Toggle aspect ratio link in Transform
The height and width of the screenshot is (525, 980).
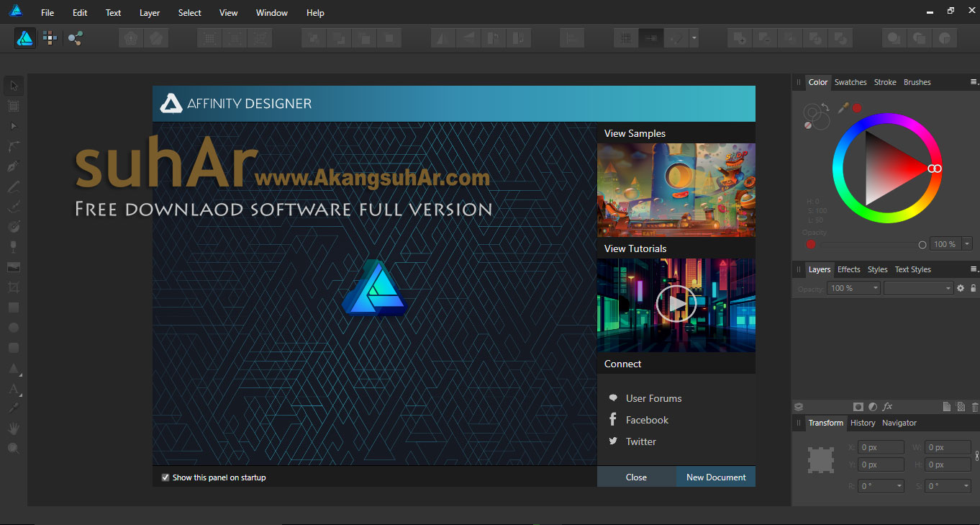pyautogui.click(x=976, y=456)
